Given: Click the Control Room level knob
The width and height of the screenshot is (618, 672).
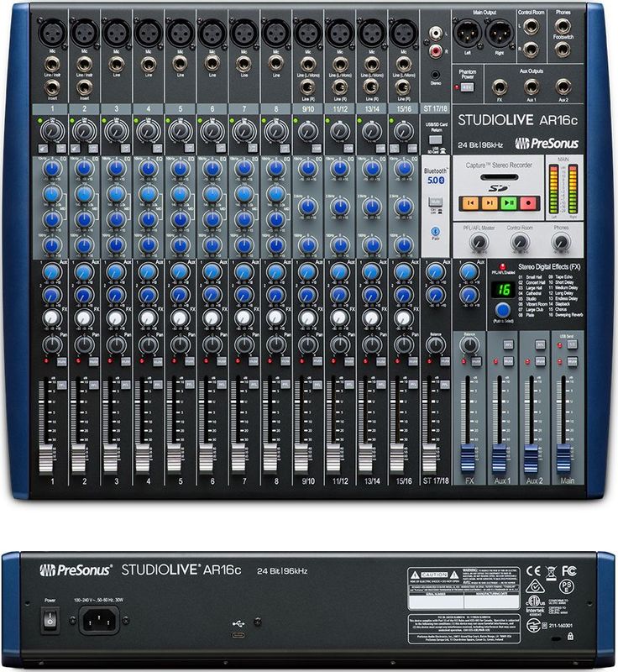Looking at the screenshot, I should pyautogui.click(x=520, y=242).
